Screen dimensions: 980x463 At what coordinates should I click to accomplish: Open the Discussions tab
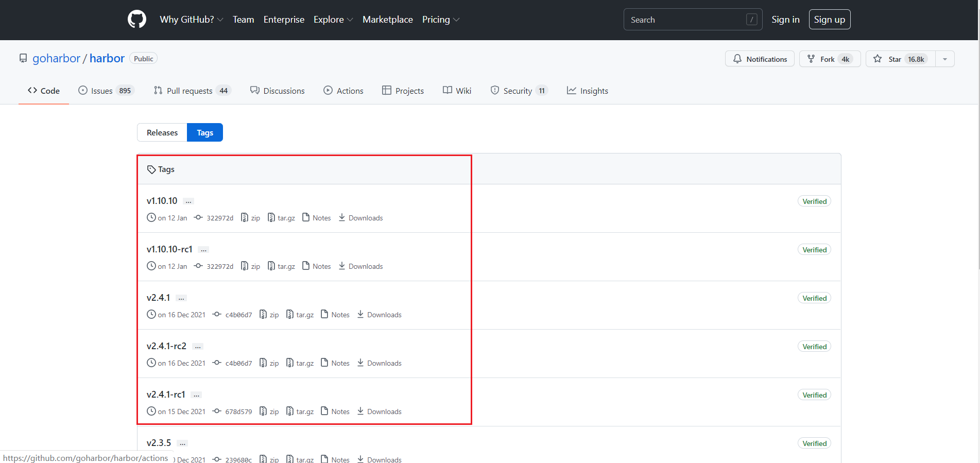coord(277,91)
